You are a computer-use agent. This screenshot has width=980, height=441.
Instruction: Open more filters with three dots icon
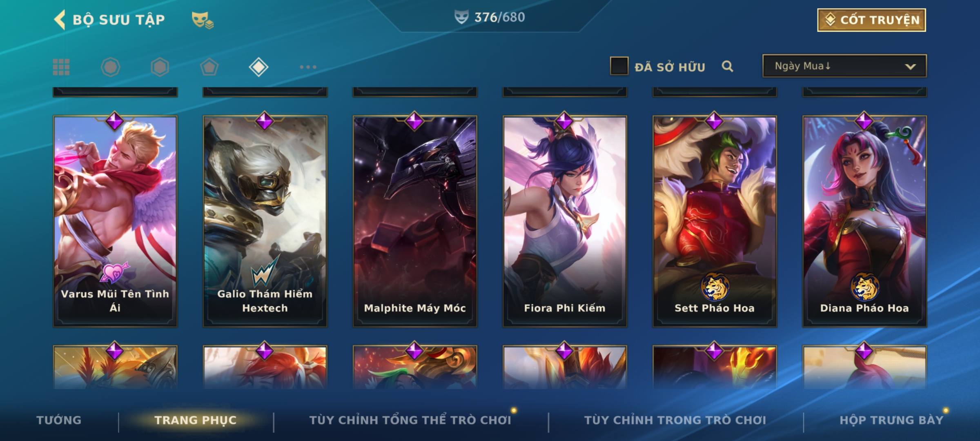click(308, 67)
